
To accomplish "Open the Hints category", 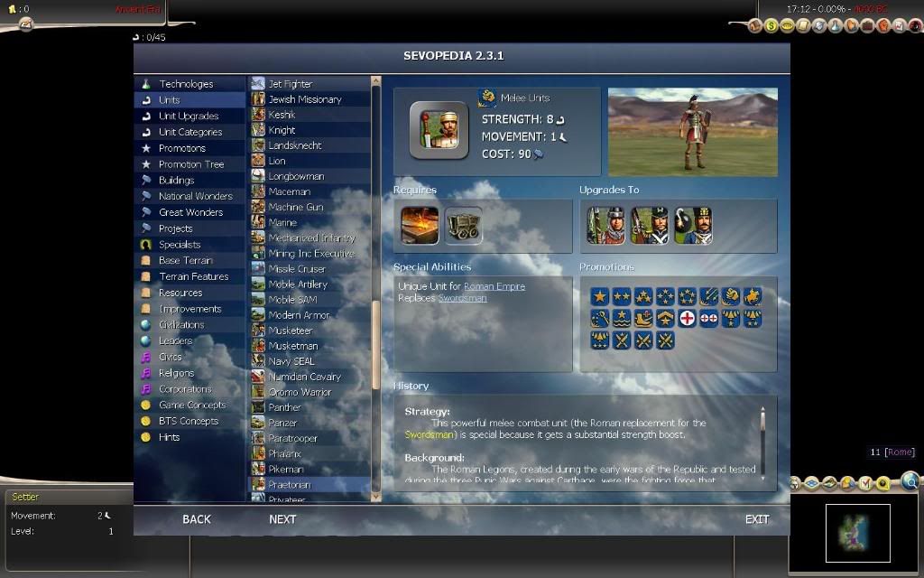I will pos(189,437).
